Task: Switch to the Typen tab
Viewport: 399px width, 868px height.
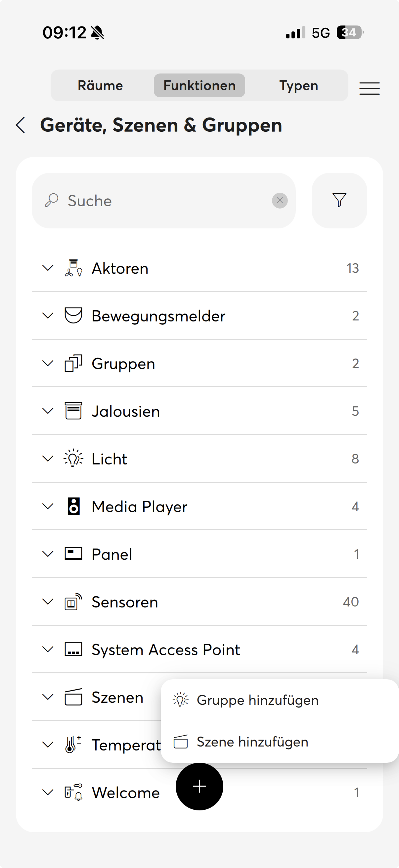Action: tap(299, 86)
